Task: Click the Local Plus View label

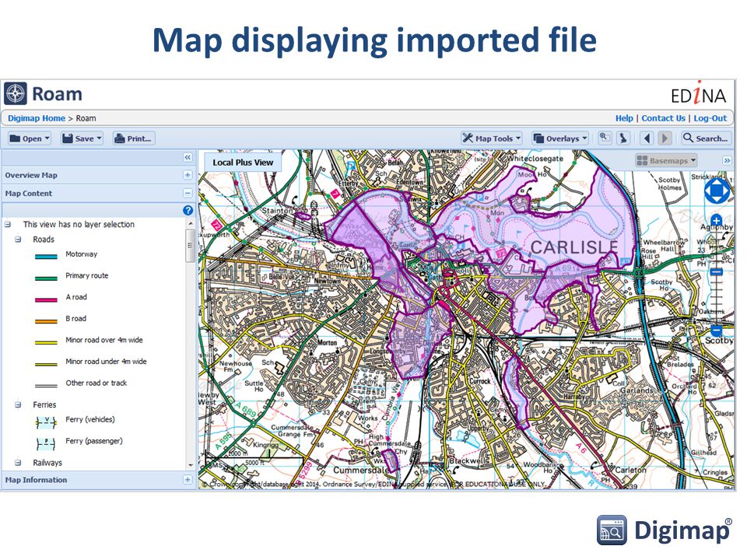Action: point(243,163)
